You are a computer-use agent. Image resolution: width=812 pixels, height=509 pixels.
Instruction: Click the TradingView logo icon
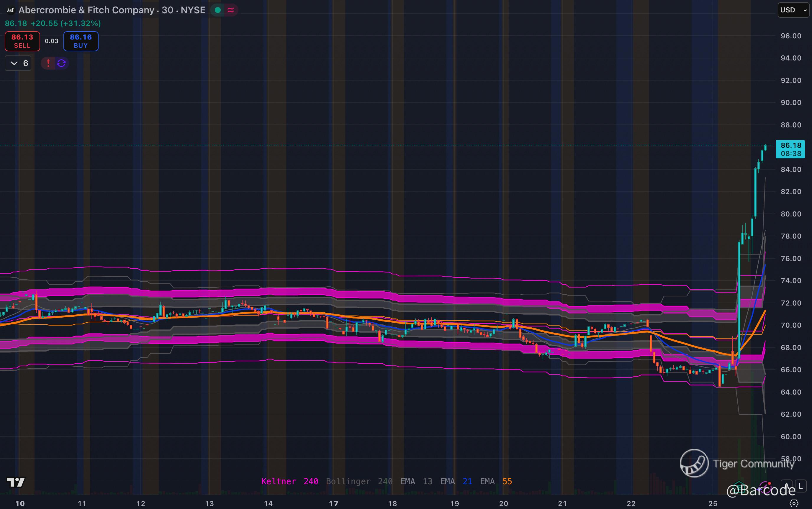[x=16, y=482]
